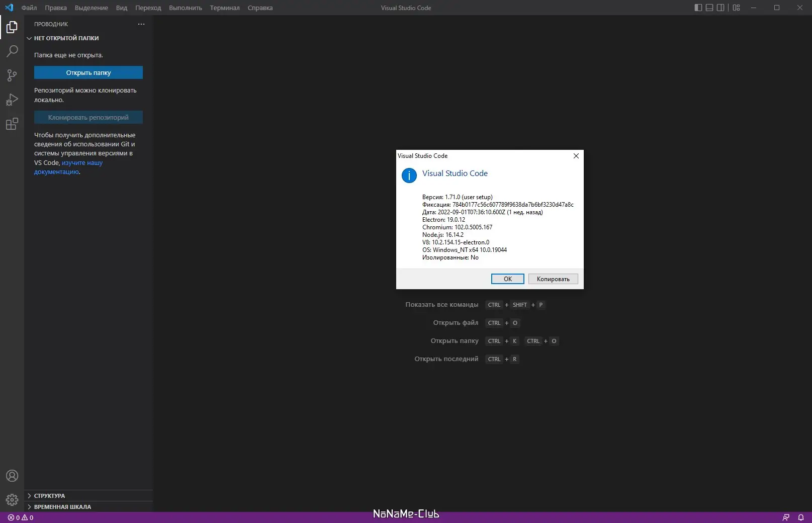The image size is (812, 523).
Task: Toggle bottom panel layout icon
Action: pos(709,8)
